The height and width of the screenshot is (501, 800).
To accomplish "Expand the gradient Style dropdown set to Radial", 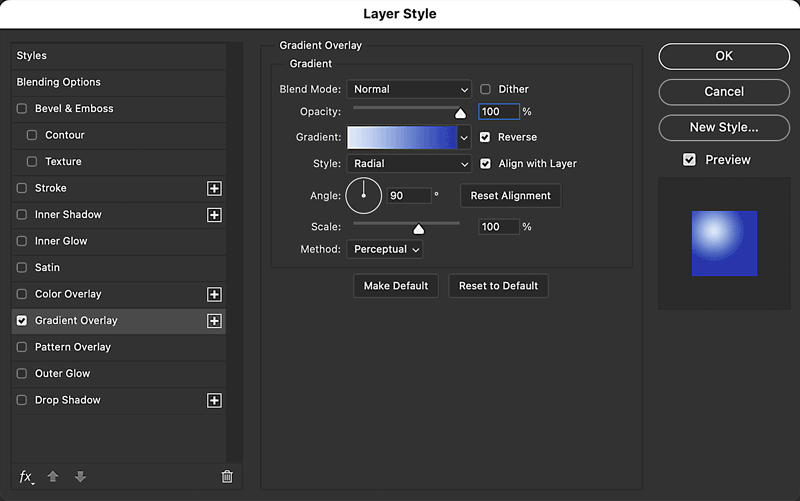I will click(x=409, y=164).
